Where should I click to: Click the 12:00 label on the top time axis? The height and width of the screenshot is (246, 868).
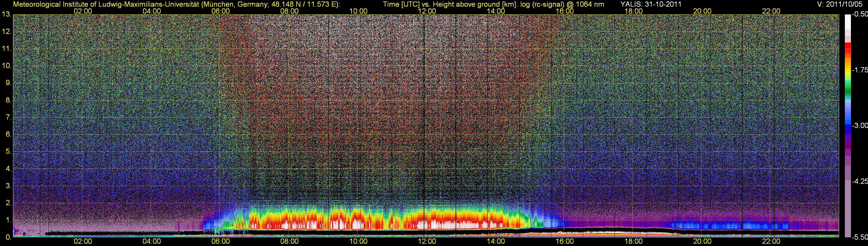[x=427, y=11]
